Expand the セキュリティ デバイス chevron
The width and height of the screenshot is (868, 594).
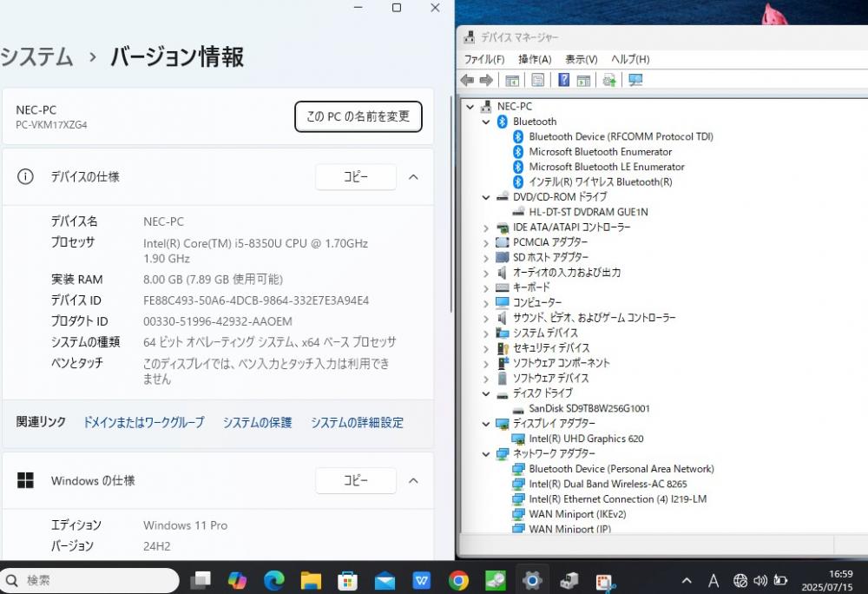coord(486,348)
